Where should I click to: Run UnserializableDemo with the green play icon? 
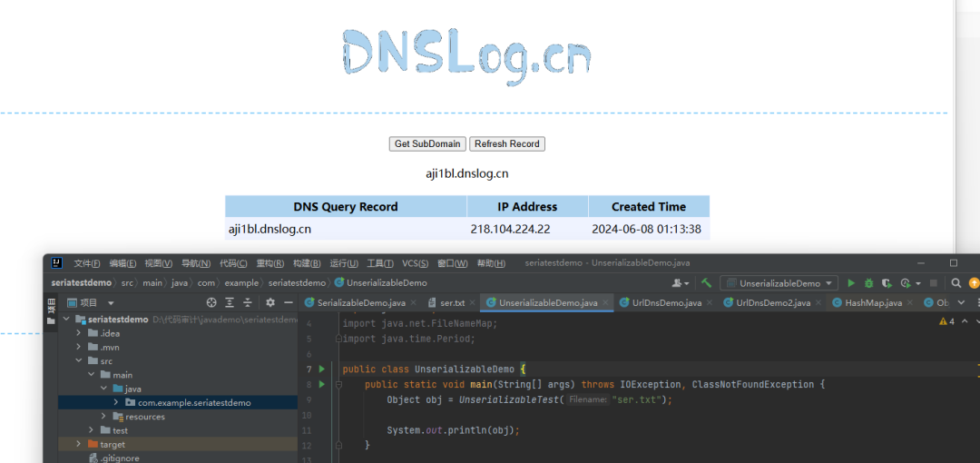pyautogui.click(x=850, y=283)
